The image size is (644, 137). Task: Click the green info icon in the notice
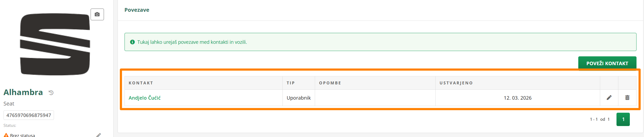[132, 42]
